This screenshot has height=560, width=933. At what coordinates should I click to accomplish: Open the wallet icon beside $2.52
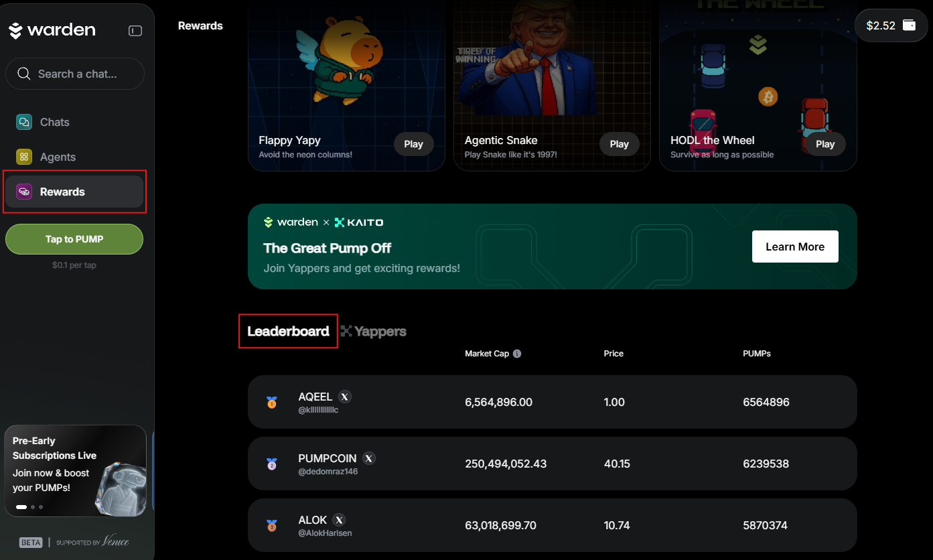click(908, 25)
